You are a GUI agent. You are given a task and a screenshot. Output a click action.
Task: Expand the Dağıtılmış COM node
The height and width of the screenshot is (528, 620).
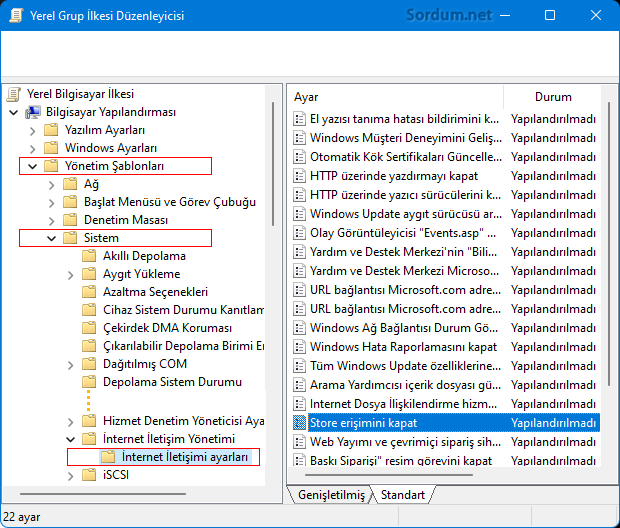click(70, 365)
